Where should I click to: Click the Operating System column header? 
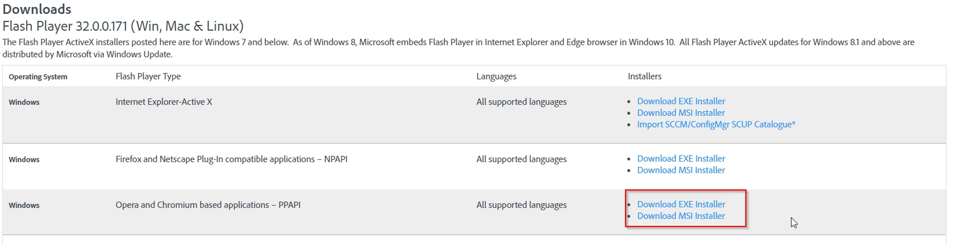[x=38, y=77]
